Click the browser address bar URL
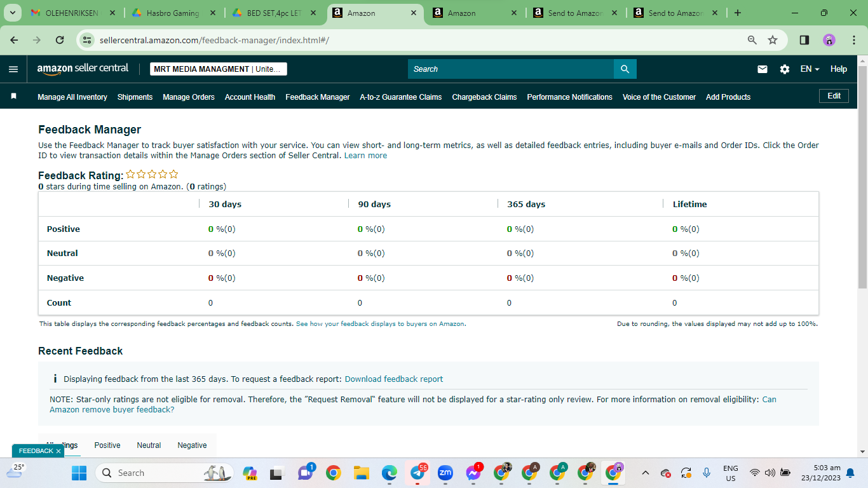Screen dimensions: 868x488 214,40
